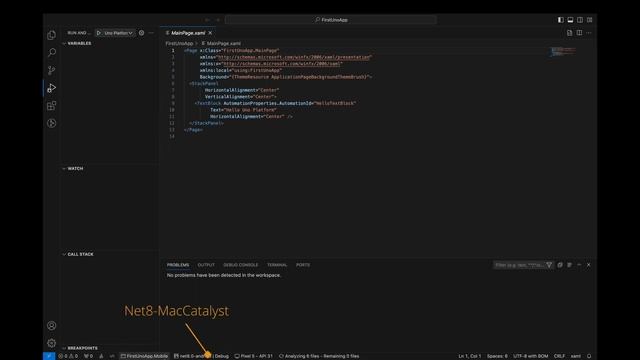Open Manage gear at activity bar bottom
Screen dimensions: 640x360
(51, 343)
